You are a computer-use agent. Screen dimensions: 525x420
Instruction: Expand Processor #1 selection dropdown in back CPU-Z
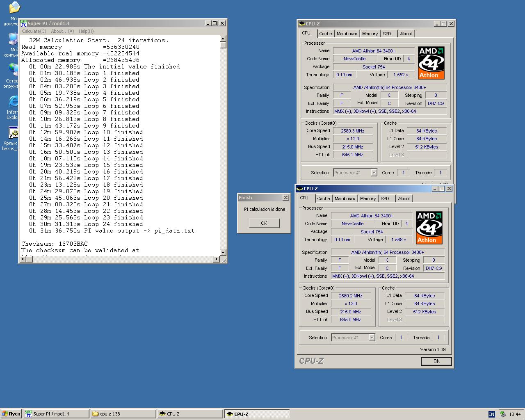click(374, 173)
